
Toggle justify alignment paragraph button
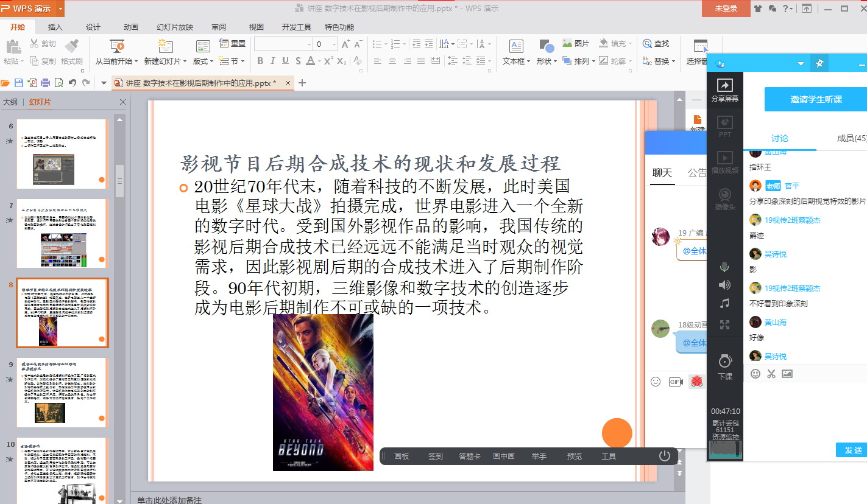point(421,61)
